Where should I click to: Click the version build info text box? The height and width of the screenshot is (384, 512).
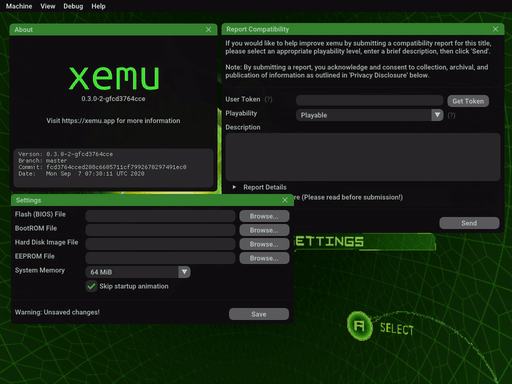[x=113, y=168]
